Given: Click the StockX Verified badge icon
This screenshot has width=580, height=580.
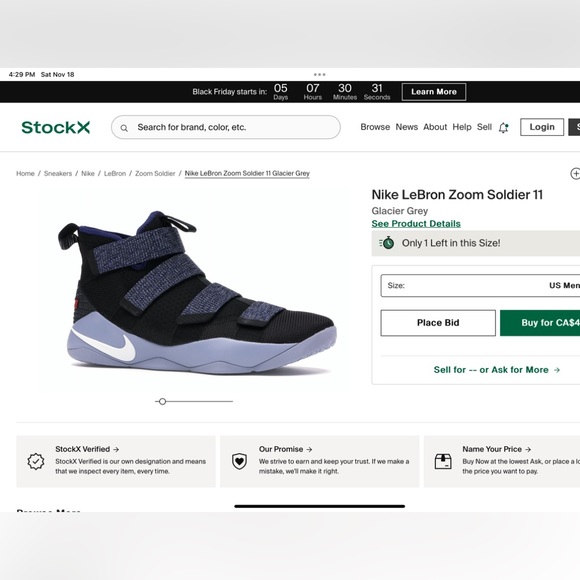Looking at the screenshot, I should coord(36,461).
